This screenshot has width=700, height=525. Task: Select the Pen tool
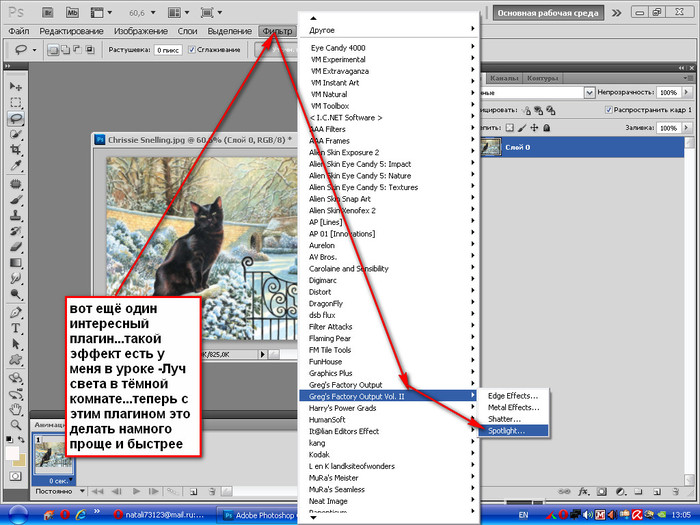pyautogui.click(x=16, y=312)
